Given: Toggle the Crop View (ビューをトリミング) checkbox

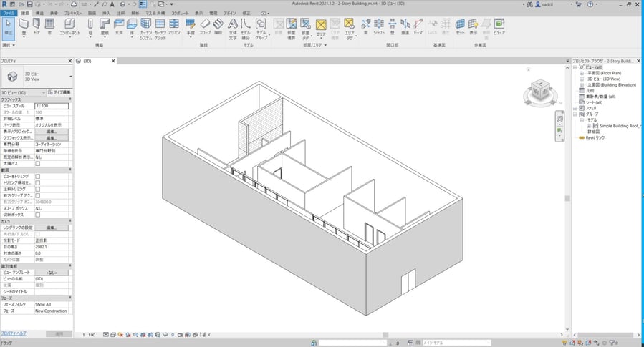Looking at the screenshot, I should [37, 177].
